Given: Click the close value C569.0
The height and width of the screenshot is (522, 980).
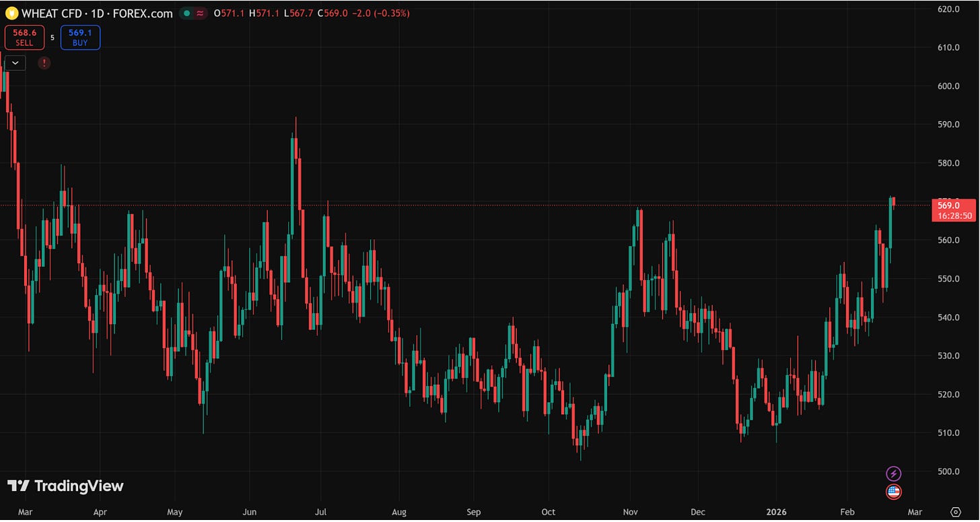Looking at the screenshot, I should (x=331, y=13).
